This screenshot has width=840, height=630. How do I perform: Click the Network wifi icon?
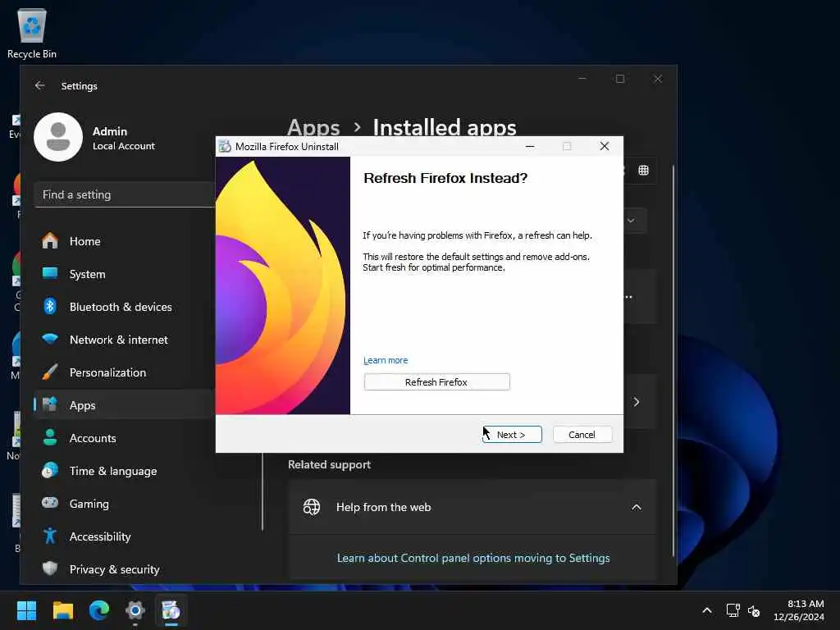click(50, 339)
